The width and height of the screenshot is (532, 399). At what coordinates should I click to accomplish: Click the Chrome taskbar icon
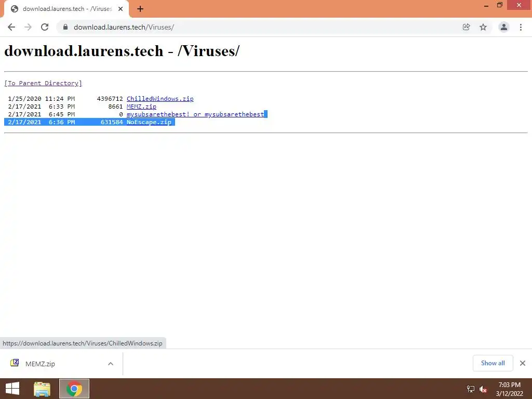[x=74, y=389]
